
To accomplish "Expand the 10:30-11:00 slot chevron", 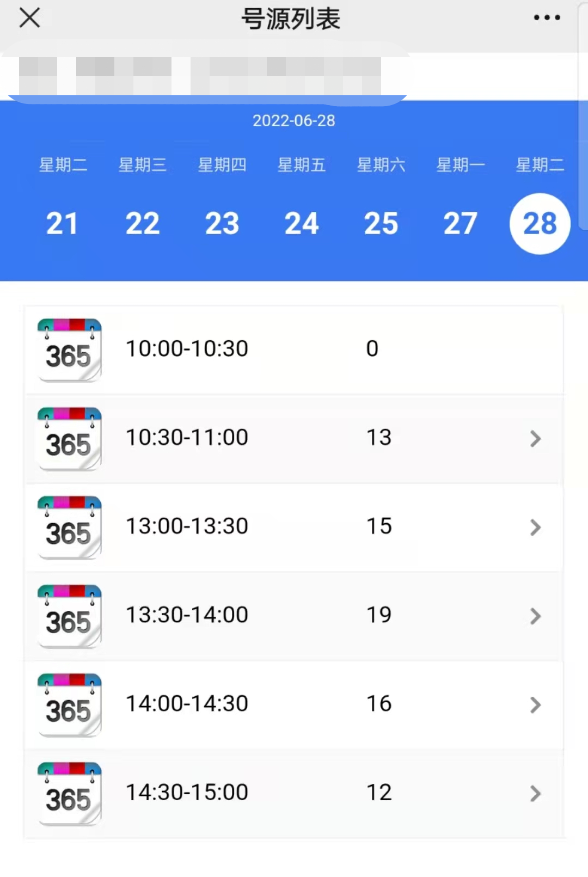I will tap(535, 438).
